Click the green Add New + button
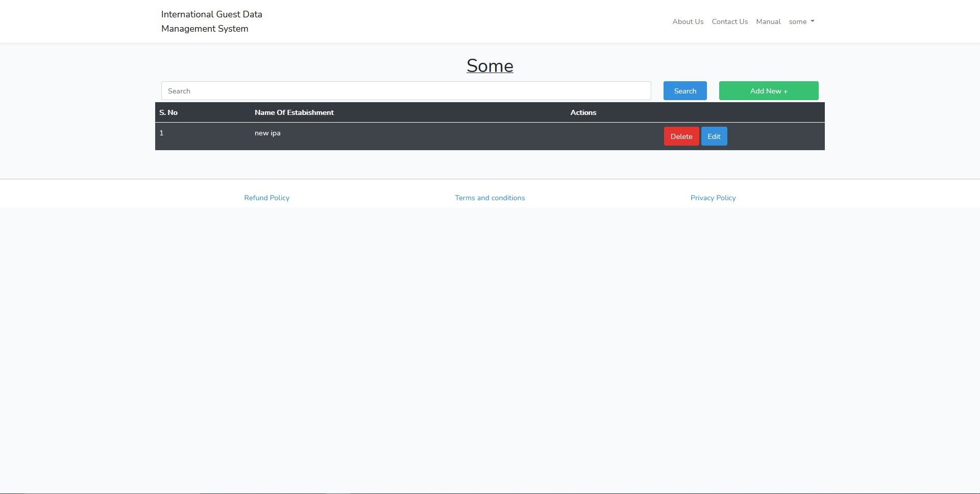This screenshot has width=980, height=494. point(768,91)
